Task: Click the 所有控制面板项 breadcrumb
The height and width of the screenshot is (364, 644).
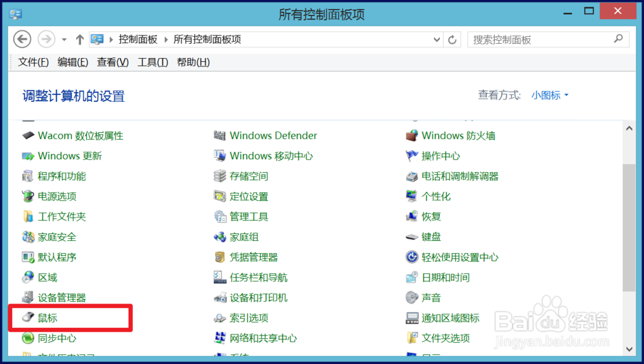Action: pyautogui.click(x=207, y=39)
